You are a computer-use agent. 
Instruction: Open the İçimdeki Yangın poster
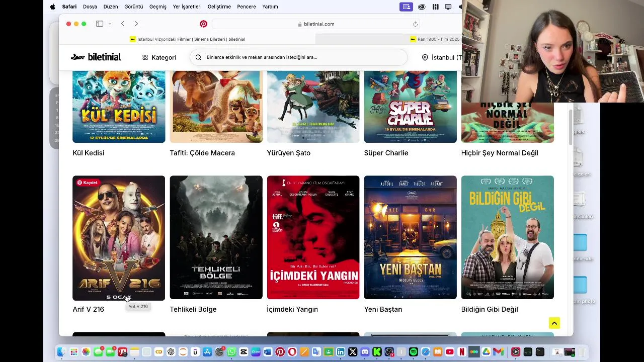(x=313, y=237)
